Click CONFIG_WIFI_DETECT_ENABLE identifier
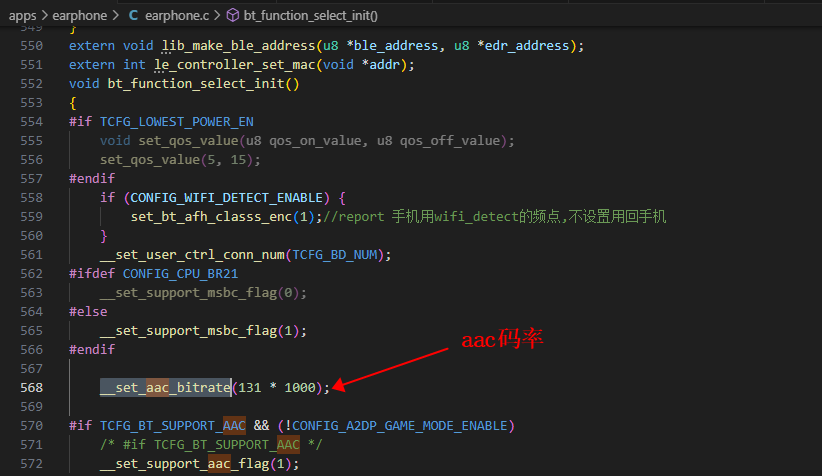822x476 pixels. (x=226, y=198)
